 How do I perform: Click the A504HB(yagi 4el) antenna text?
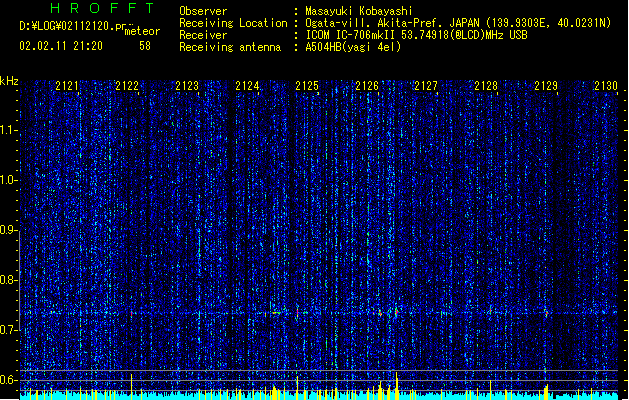[x=353, y=47]
